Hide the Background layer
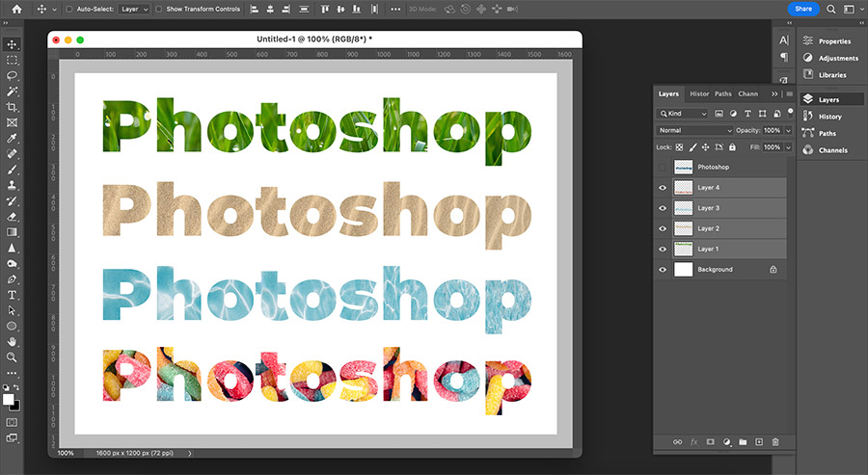The height and width of the screenshot is (475, 868). (662, 270)
